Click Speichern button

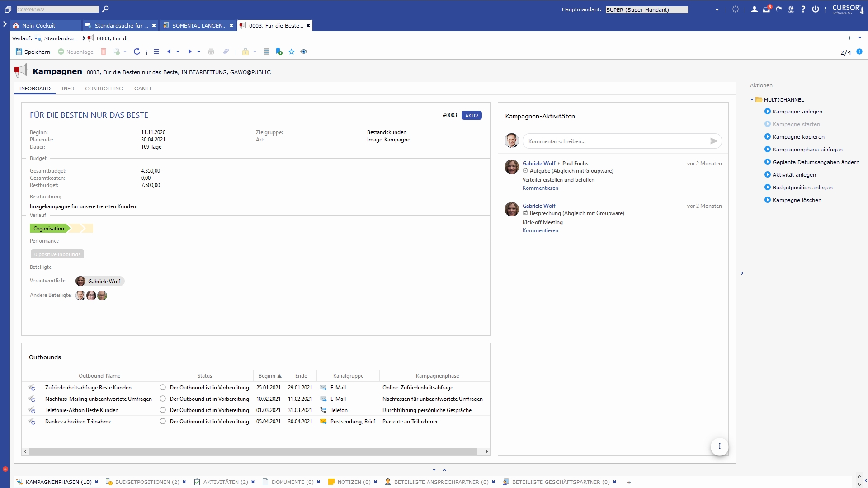pyautogui.click(x=33, y=52)
